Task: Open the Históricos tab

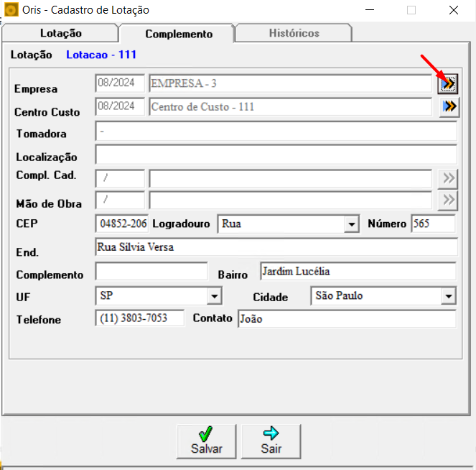Action: (294, 33)
